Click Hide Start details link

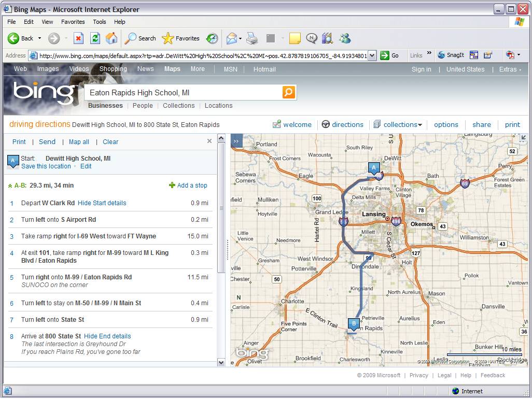102,203
